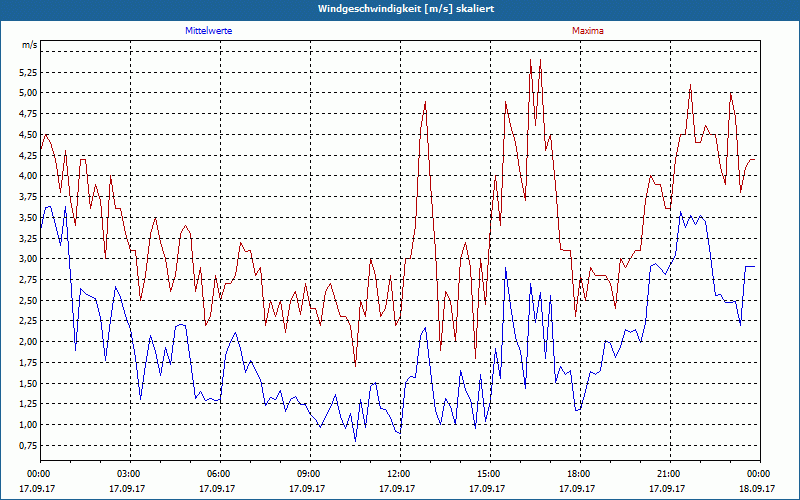Screen dimensions: 800x500
Task: Select the red 'Maxima' legend label
Action: pyautogui.click(x=588, y=31)
